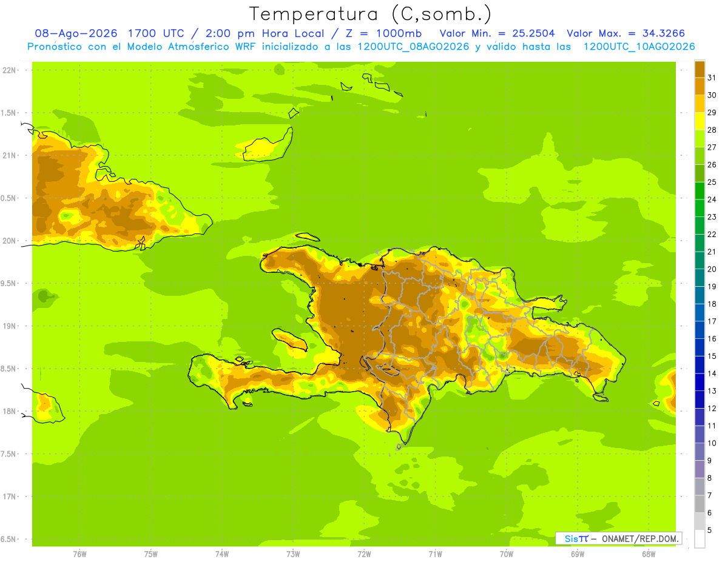Pick the legend color band between 16 and 17

pos(699,330)
